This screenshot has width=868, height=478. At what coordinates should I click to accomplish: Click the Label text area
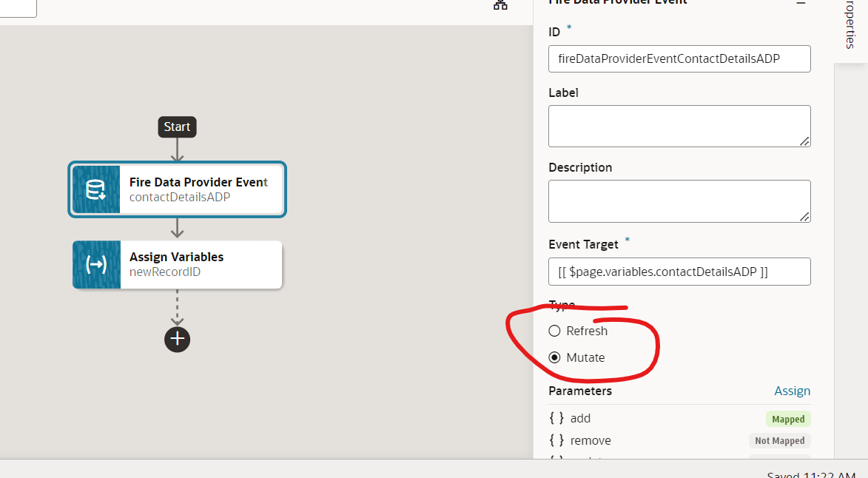(679, 126)
